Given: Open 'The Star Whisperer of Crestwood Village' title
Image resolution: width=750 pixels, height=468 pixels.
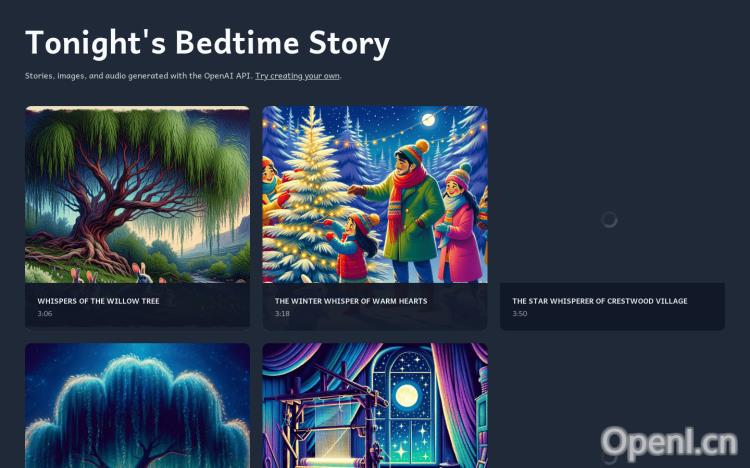Looking at the screenshot, I should [599, 301].
